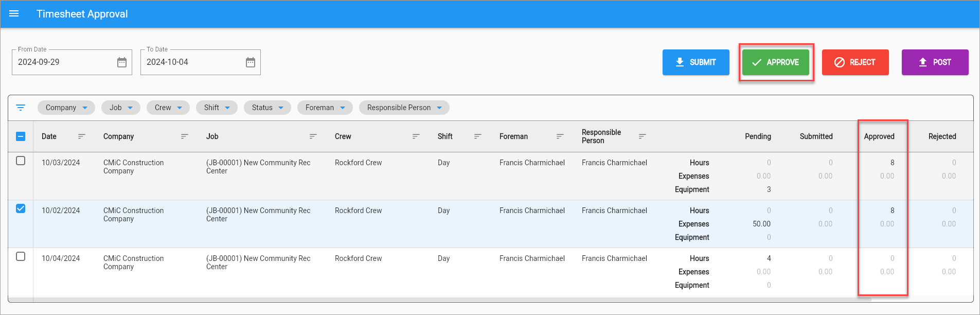This screenshot has width=980, height=315.
Task: Click the Shift column header
Action: point(445,136)
